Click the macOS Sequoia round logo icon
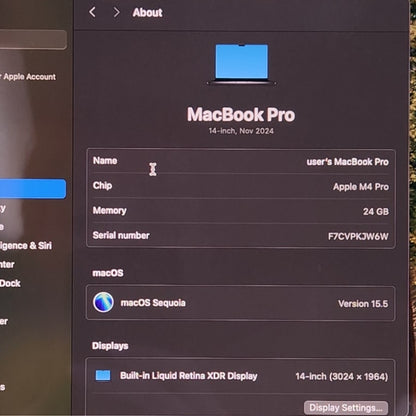The image size is (416, 416). 103,302
